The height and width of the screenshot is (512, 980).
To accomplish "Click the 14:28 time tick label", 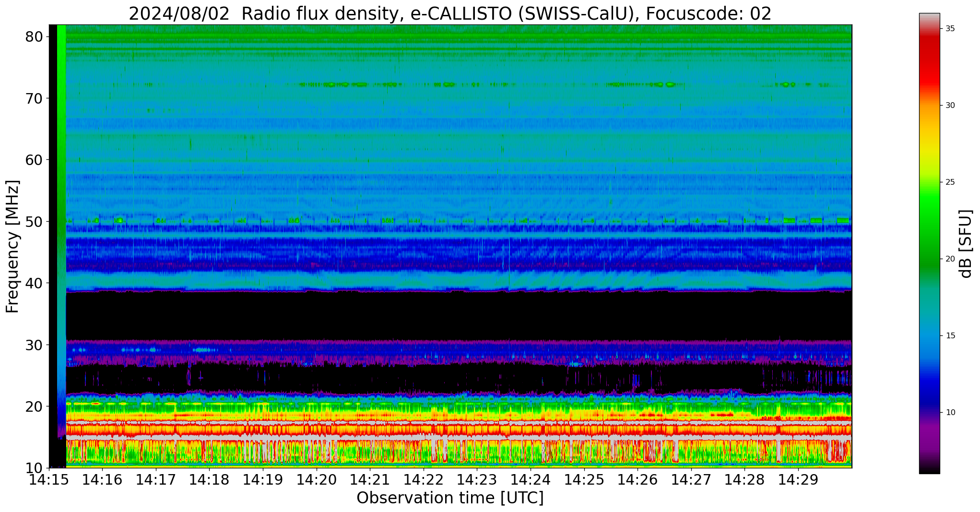I will click(x=744, y=479).
